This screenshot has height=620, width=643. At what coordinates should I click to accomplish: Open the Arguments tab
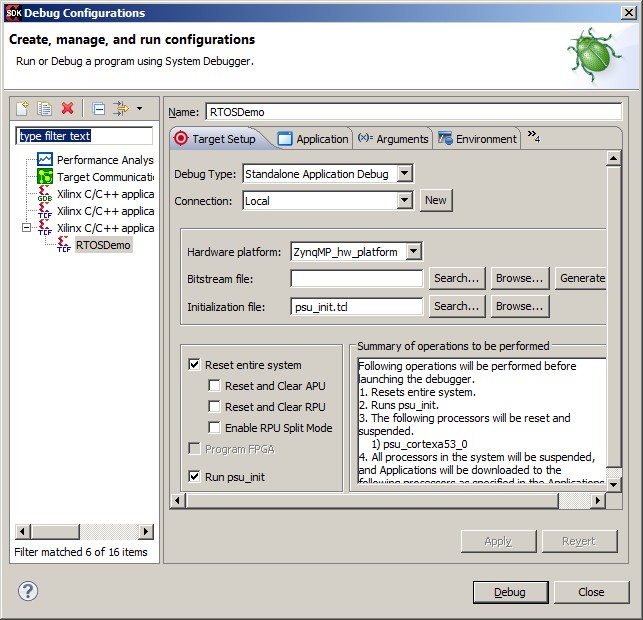coord(393,139)
